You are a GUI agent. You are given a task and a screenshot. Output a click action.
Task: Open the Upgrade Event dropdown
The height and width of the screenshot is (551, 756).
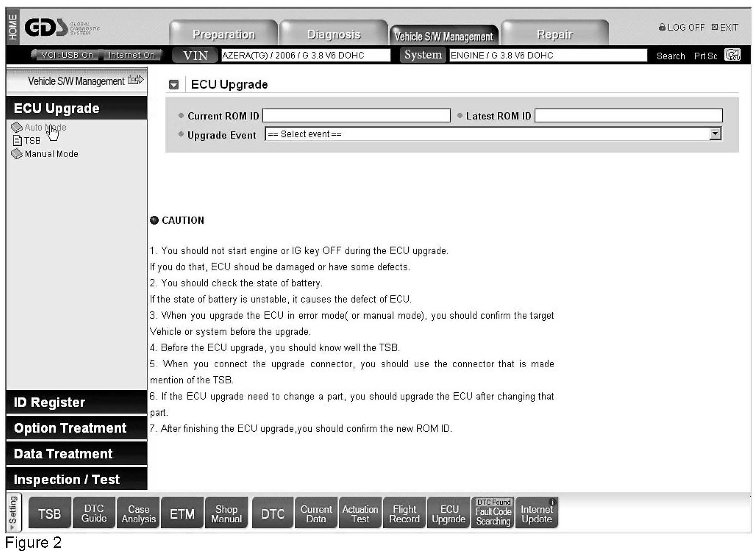[714, 134]
